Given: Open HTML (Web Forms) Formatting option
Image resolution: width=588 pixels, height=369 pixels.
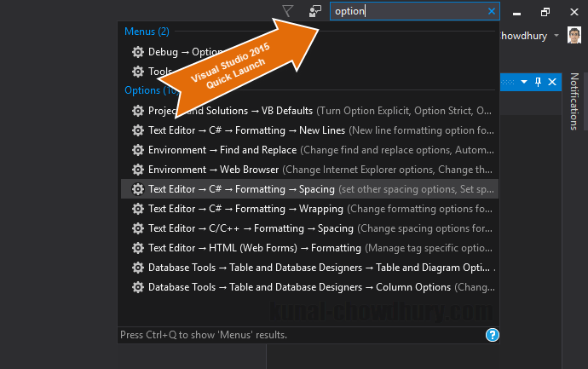Looking at the screenshot, I should pos(309,248).
